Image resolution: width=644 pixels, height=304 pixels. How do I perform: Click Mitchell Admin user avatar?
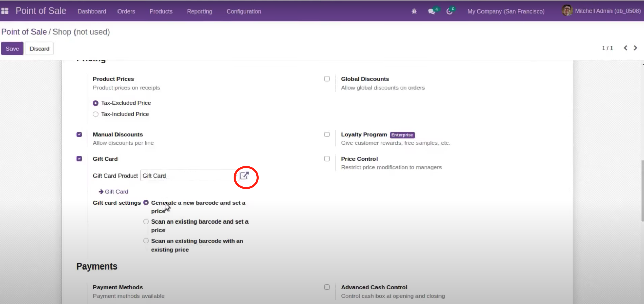point(567,10)
